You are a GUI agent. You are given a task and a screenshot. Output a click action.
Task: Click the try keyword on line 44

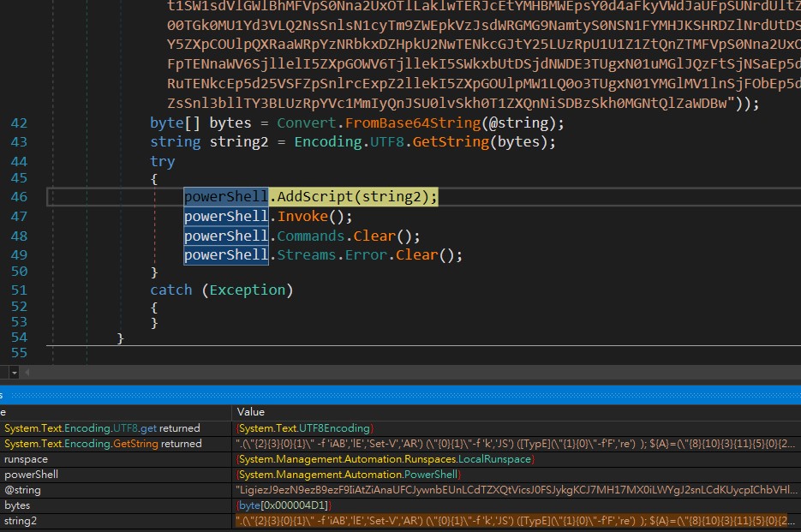(163, 162)
